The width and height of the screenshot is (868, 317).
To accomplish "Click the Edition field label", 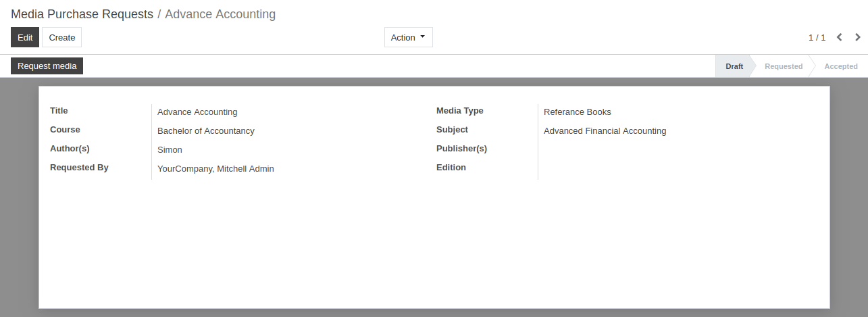I will 451,168.
